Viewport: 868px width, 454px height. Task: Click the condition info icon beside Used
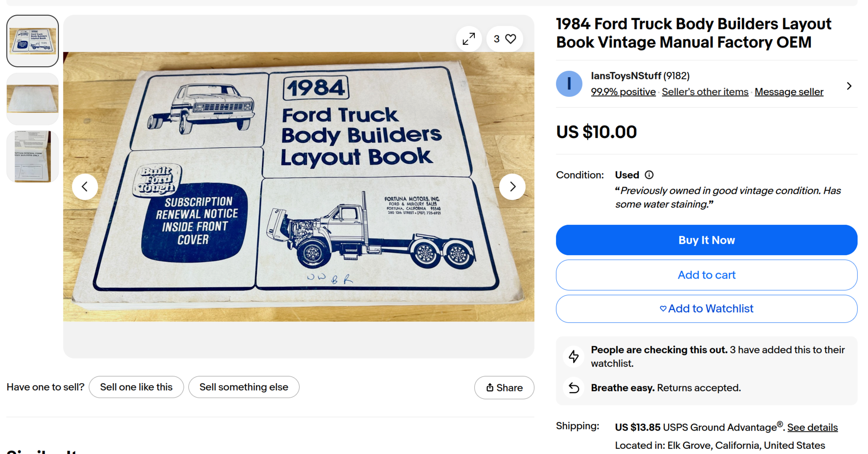tap(649, 175)
